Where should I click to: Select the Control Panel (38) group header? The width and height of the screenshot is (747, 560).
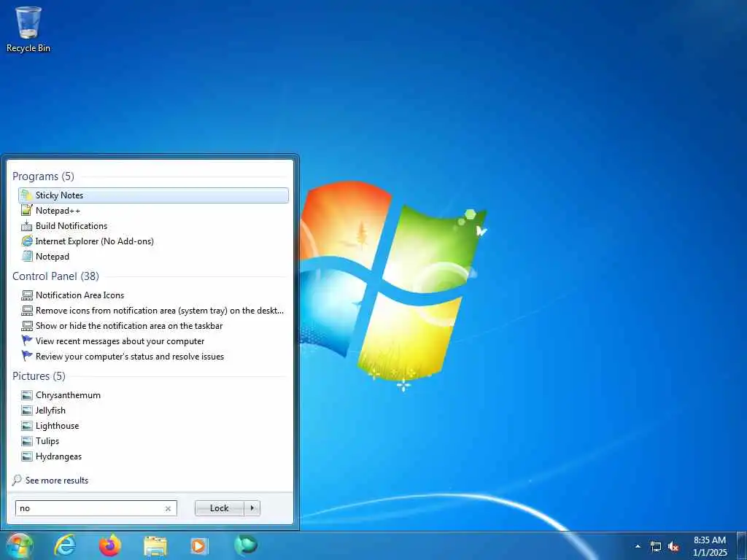pyautogui.click(x=55, y=276)
